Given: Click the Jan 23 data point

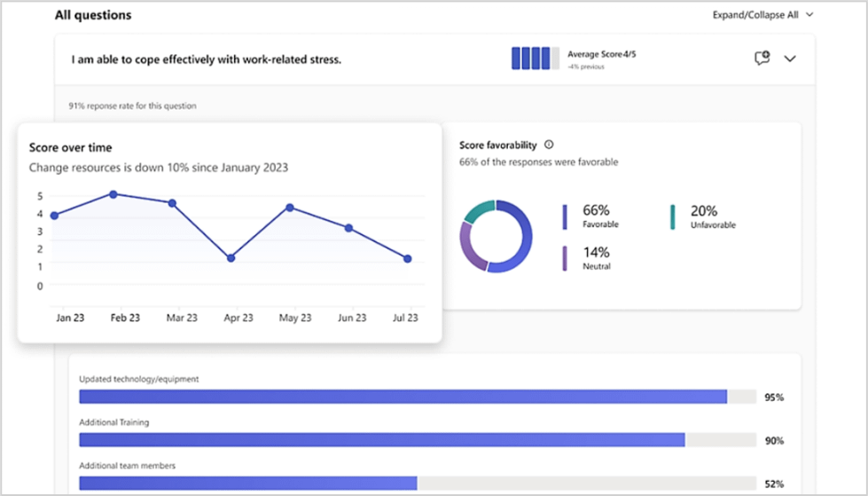Looking at the screenshot, I should tap(54, 216).
